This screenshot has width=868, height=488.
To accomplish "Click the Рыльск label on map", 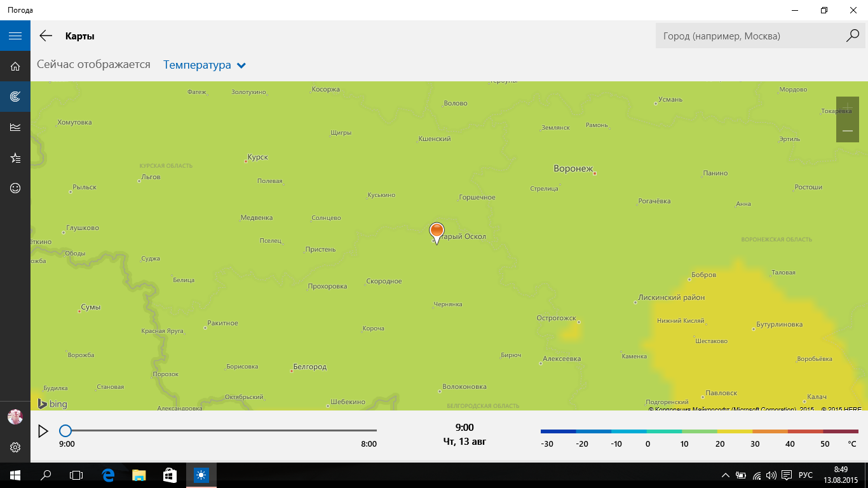I will coord(85,187).
